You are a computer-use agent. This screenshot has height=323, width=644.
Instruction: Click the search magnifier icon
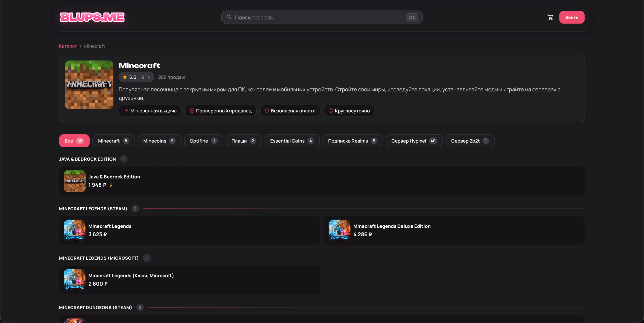click(229, 17)
